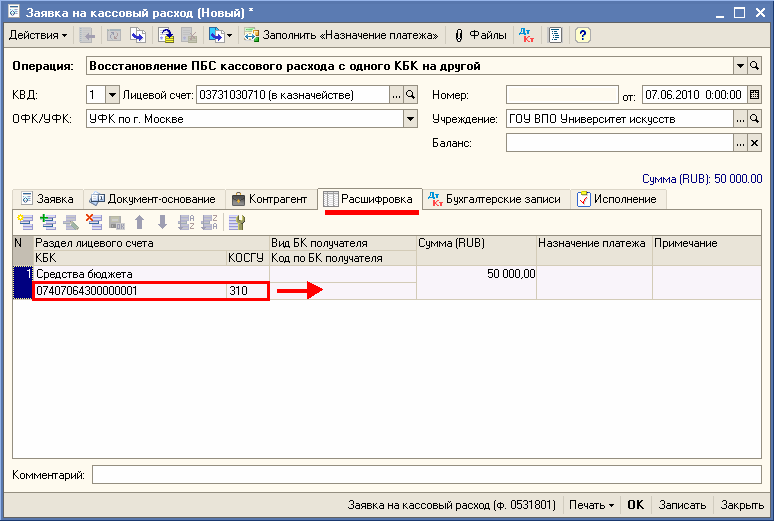Click move row up arrow
This screenshot has width=774, height=521.
[x=140, y=223]
